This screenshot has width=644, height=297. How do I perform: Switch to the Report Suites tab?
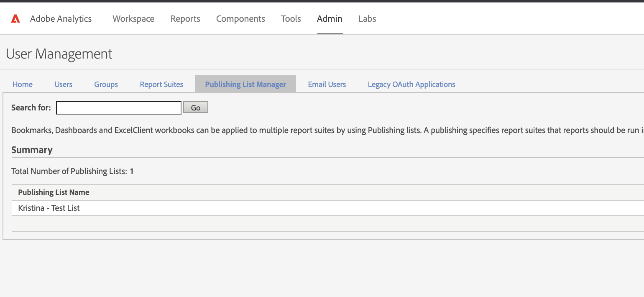coord(161,84)
